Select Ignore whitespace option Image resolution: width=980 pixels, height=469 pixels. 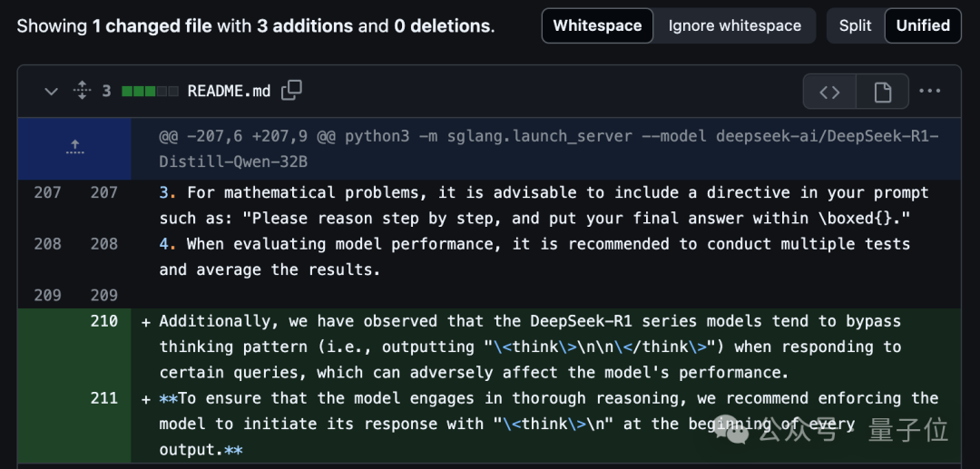pyautogui.click(x=734, y=25)
